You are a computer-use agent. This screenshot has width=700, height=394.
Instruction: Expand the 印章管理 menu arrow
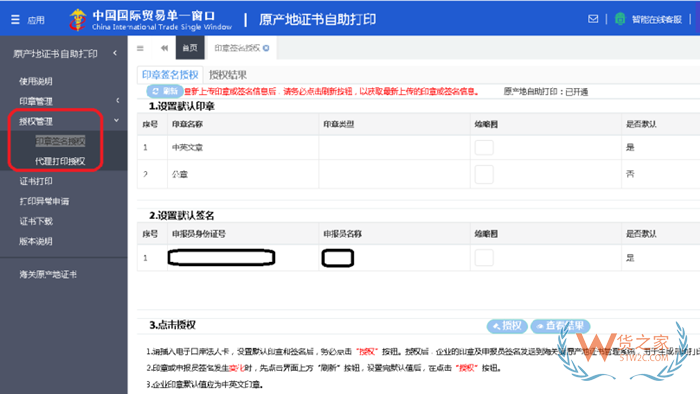(117, 100)
